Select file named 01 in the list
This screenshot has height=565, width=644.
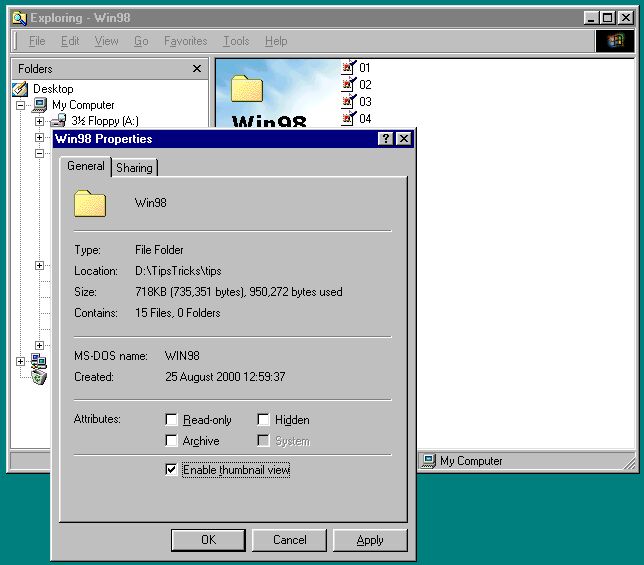coord(365,67)
